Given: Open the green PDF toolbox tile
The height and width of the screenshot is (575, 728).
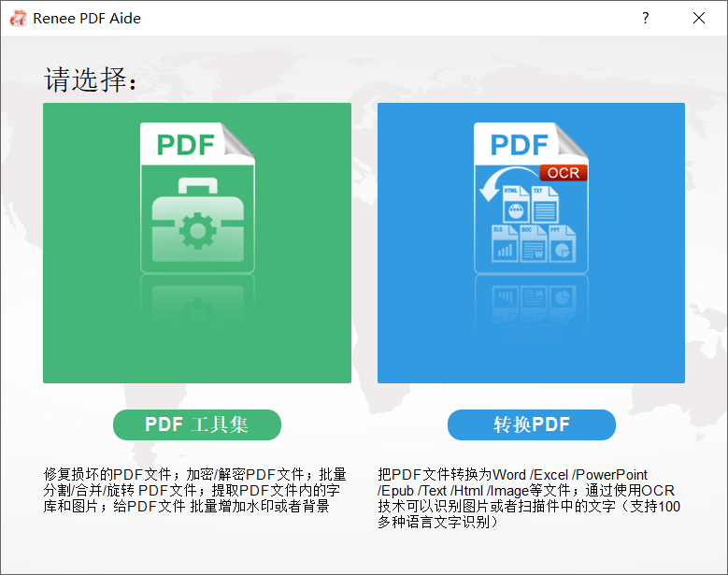Looking at the screenshot, I should click(x=197, y=243).
